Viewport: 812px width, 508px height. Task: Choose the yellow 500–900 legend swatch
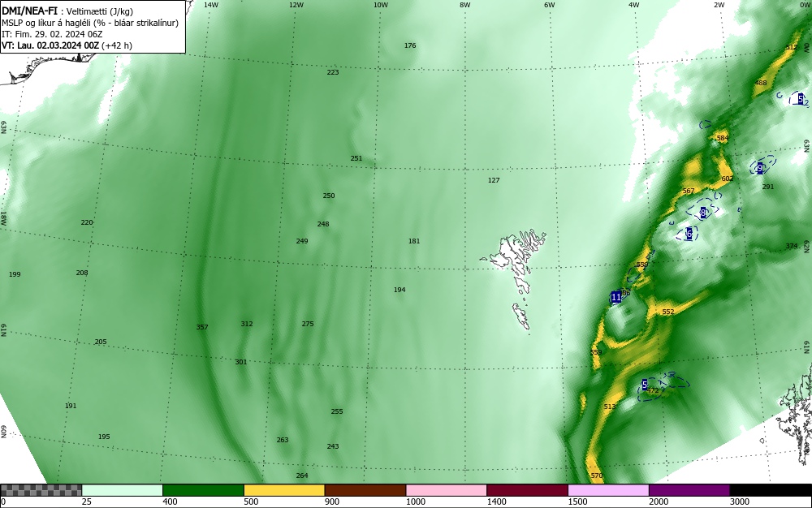click(x=284, y=490)
